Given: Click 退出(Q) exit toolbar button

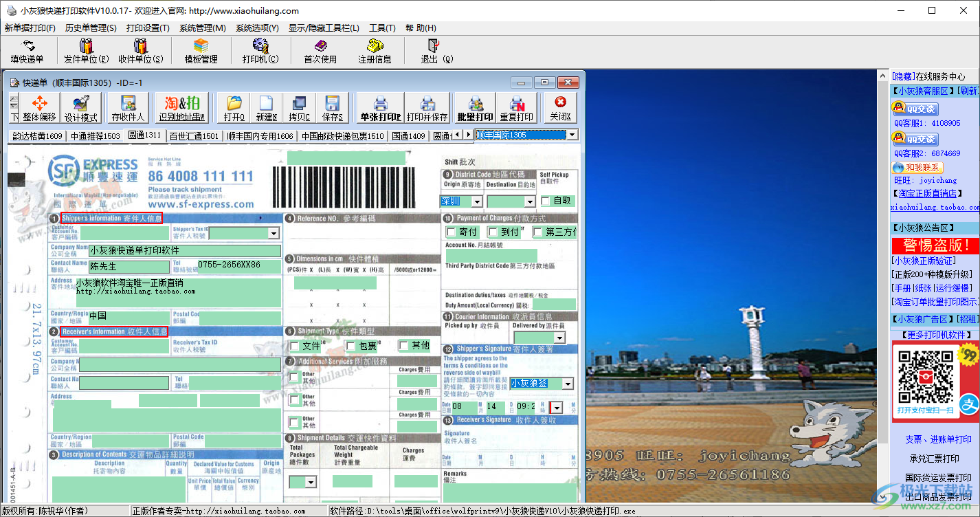Looking at the screenshot, I should [x=437, y=52].
